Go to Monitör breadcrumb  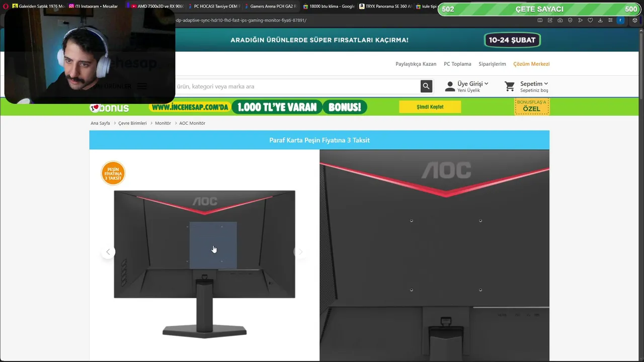163,123
